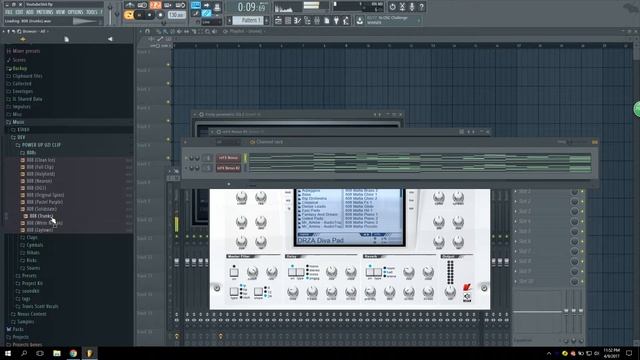640x360 pixels.
Task: Click the microphone one-click recording icon
Action: 412,7
